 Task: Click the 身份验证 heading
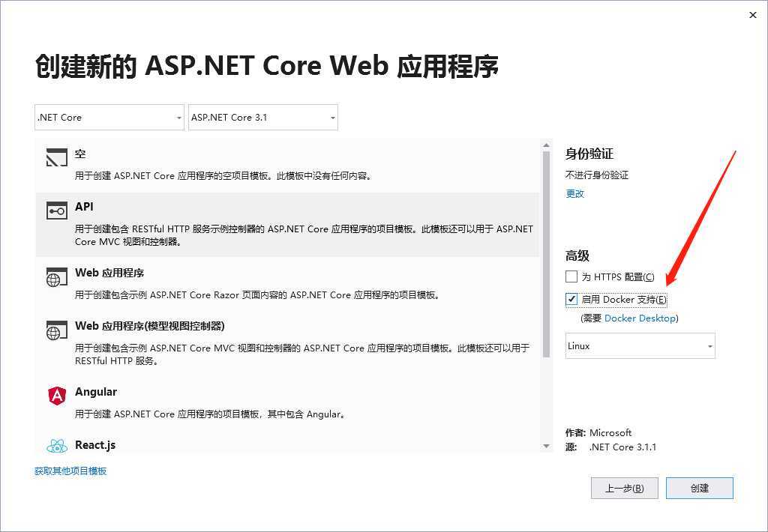tap(589, 154)
